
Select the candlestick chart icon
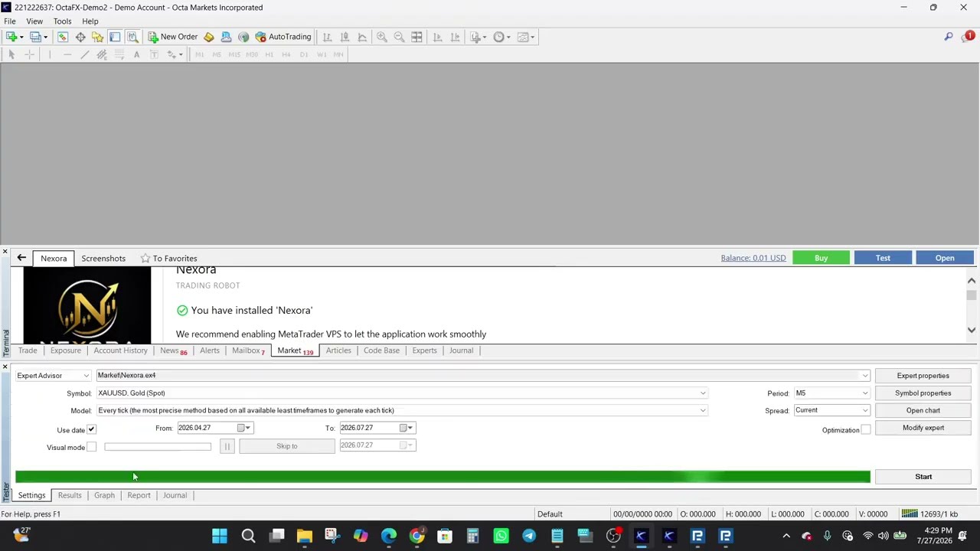[345, 37]
